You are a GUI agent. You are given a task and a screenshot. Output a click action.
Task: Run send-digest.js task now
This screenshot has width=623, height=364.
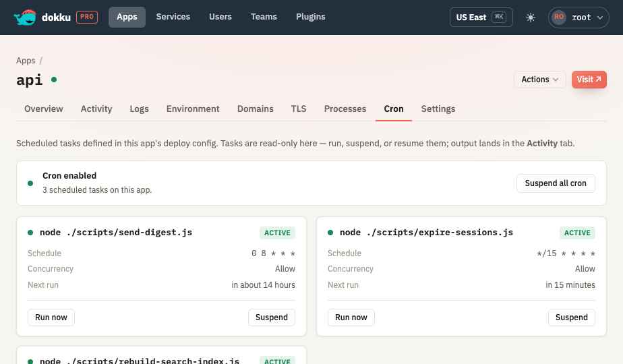[51, 317]
